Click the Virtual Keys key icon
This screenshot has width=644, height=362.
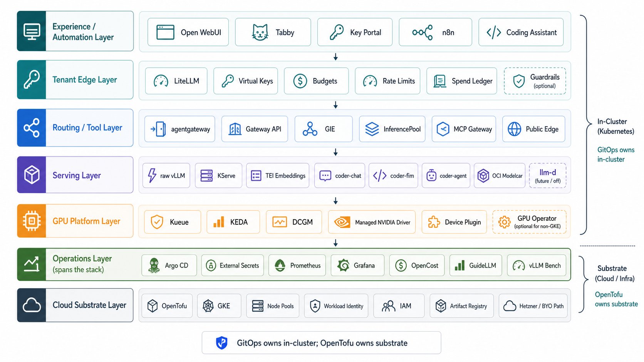click(228, 81)
